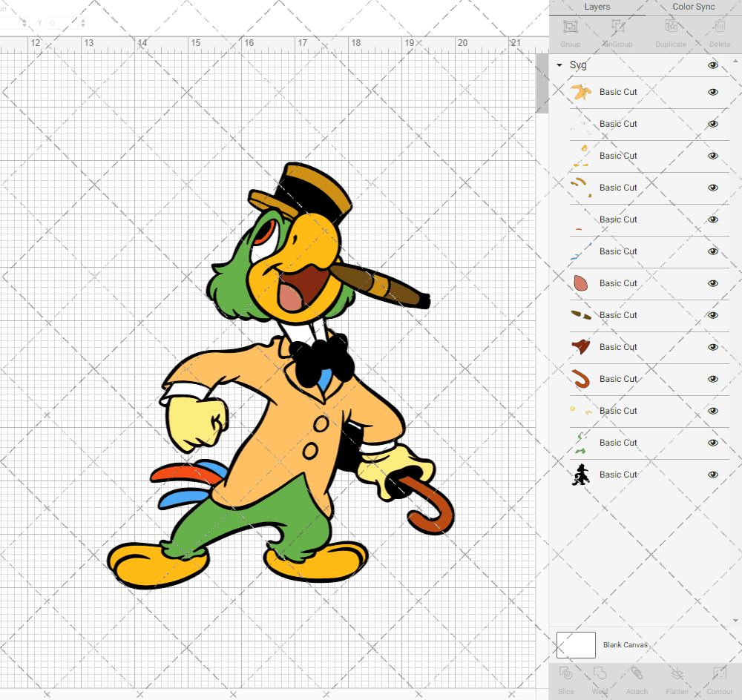The height and width of the screenshot is (700, 742).
Task: Click the Duplicate layer icon
Action: [x=671, y=27]
